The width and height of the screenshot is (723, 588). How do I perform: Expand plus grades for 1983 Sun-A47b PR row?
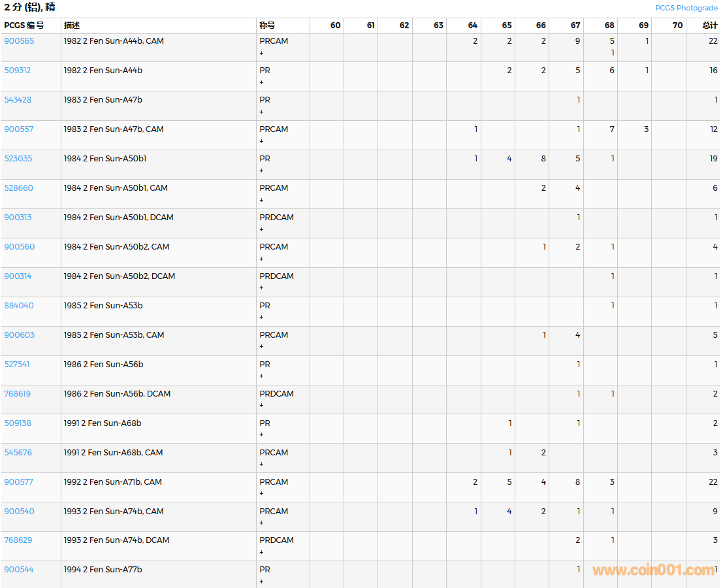point(262,112)
